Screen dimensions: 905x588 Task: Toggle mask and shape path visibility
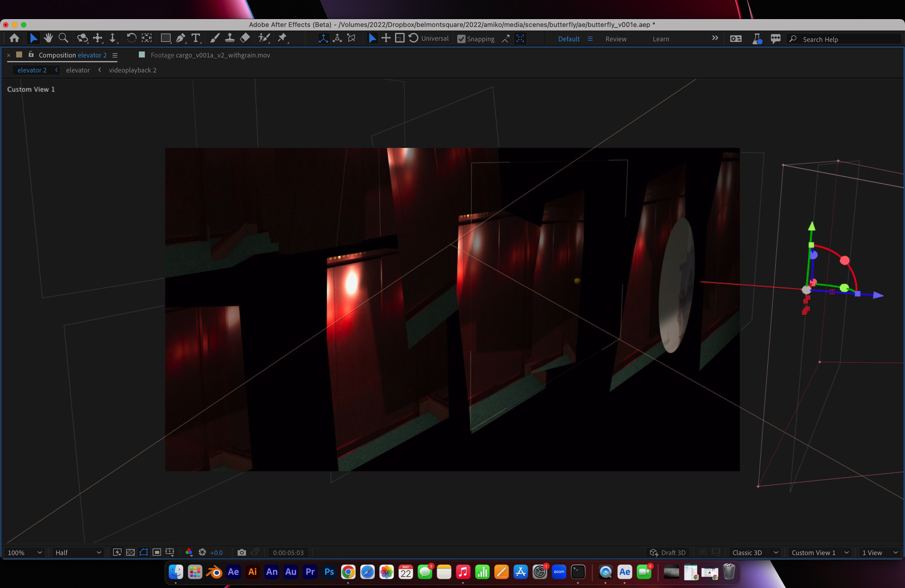pyautogui.click(x=144, y=552)
